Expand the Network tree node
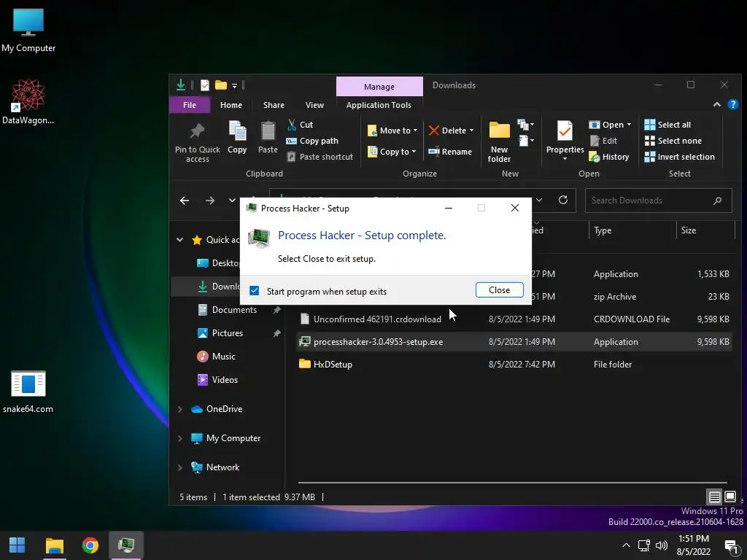This screenshot has width=747, height=560. coord(179,467)
